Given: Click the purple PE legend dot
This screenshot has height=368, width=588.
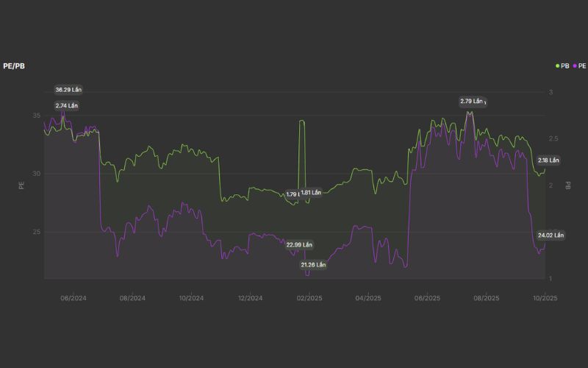Looking at the screenshot, I should pos(573,66).
